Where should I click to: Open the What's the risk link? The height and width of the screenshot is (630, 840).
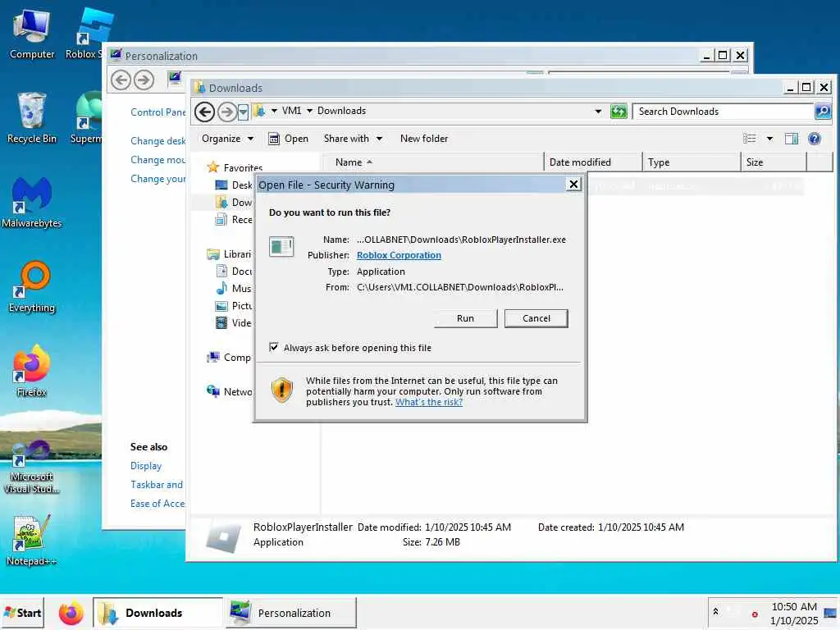tap(428, 402)
